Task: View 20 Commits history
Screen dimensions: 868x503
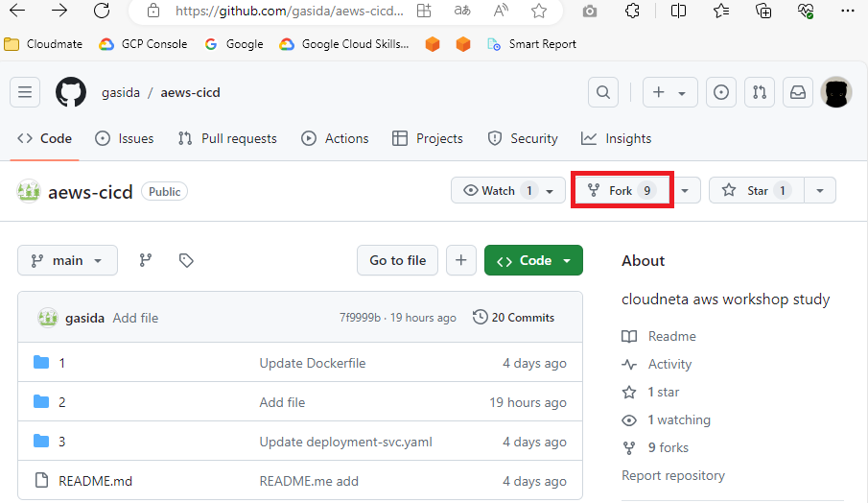Action: 514,318
